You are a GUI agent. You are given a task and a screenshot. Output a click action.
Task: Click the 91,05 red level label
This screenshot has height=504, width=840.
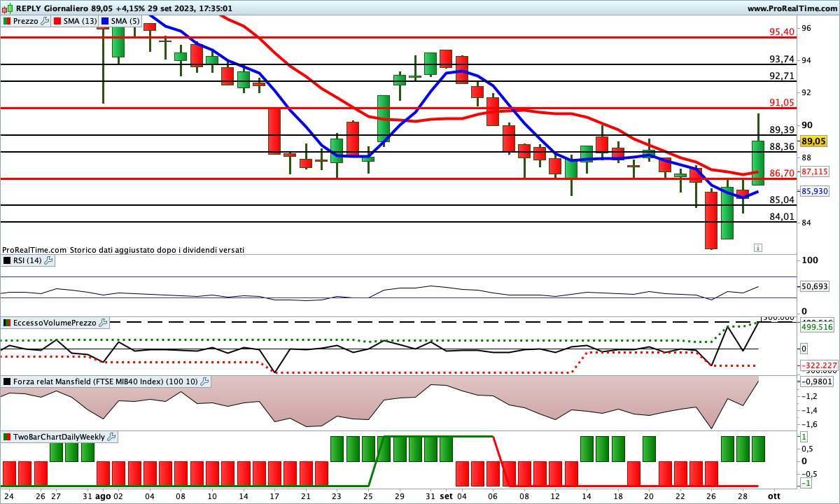point(782,102)
